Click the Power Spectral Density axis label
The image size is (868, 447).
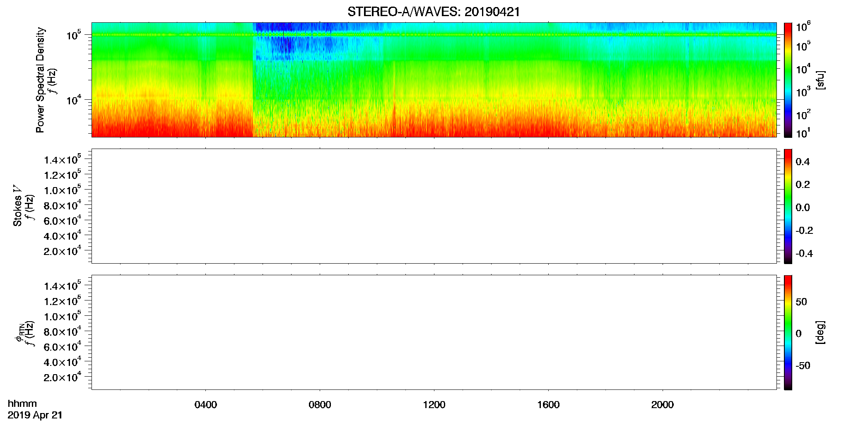[x=40, y=80]
